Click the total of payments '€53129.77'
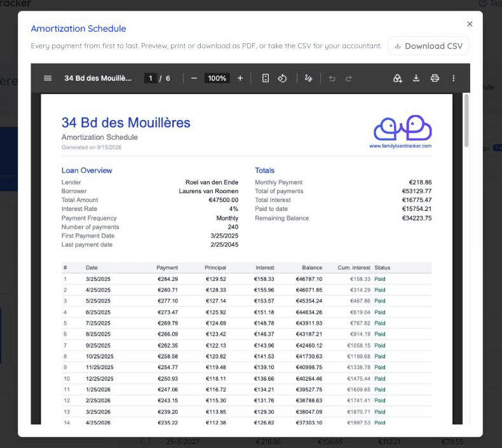502x448 pixels. [417, 191]
